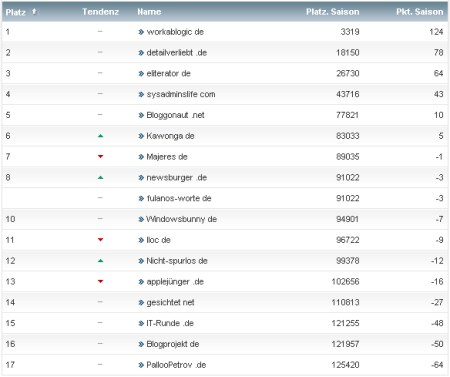This screenshot has width=450, height=377.
Task: Select the season points value -27
Action: tap(437, 302)
